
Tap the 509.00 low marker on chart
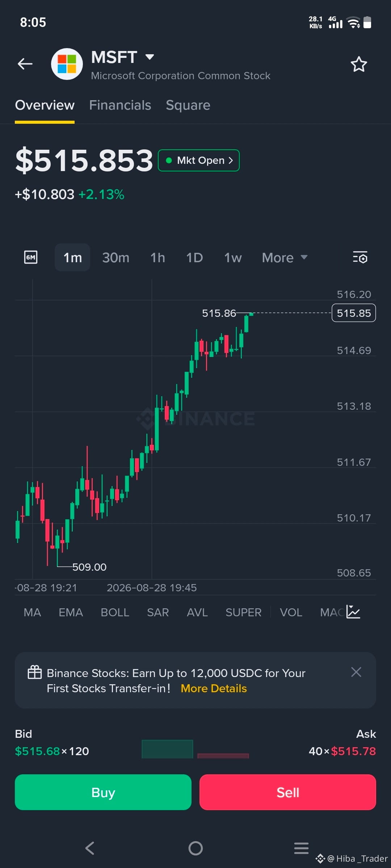[89, 567]
